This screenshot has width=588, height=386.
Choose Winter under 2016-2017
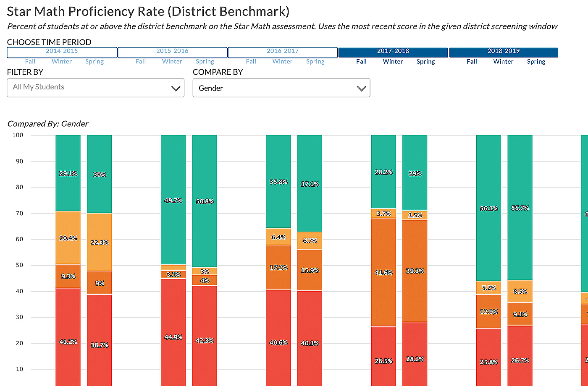(283, 62)
